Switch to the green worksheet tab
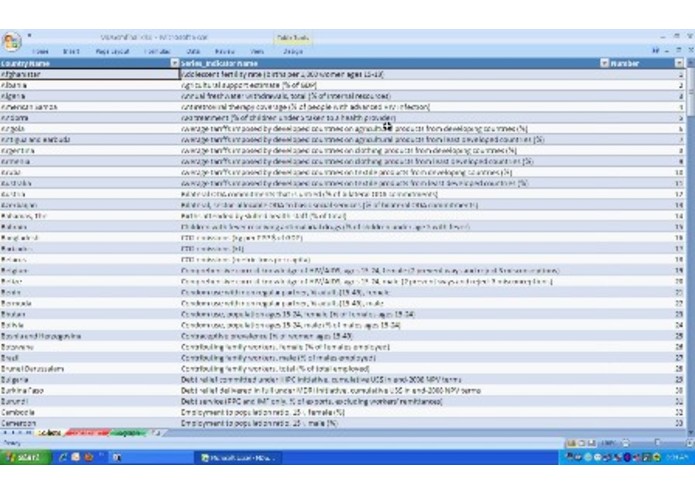 click(129, 433)
